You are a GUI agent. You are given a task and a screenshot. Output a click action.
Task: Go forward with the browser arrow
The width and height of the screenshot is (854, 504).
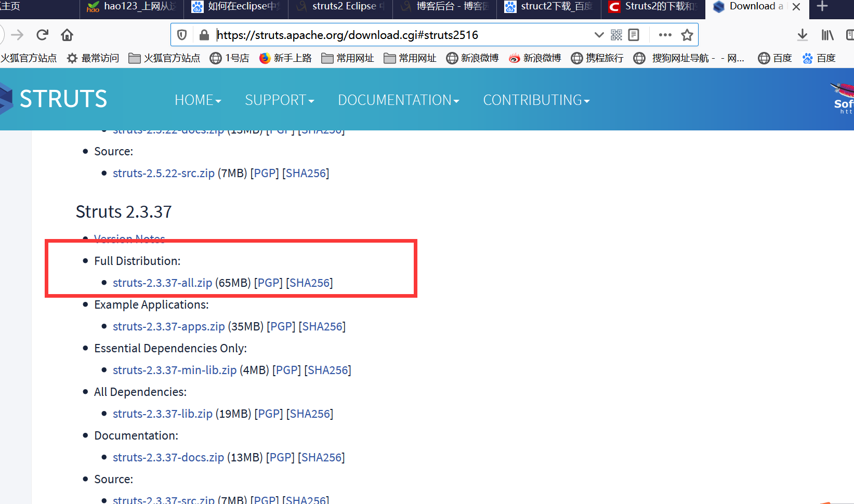point(17,35)
